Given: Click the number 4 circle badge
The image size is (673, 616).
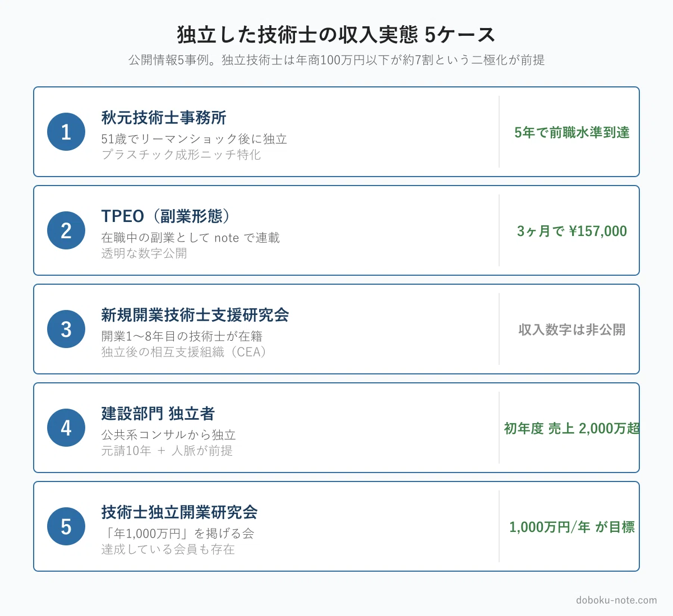Looking at the screenshot, I should [x=66, y=428].
